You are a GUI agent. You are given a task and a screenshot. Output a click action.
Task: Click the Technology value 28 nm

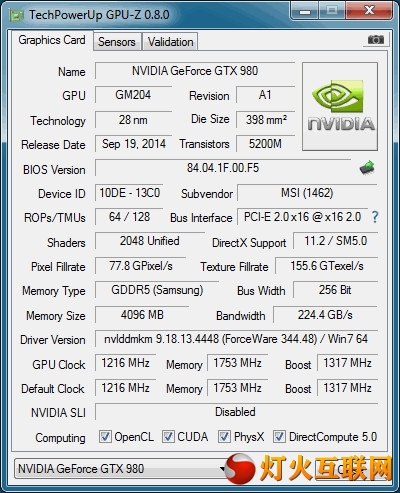(x=133, y=120)
